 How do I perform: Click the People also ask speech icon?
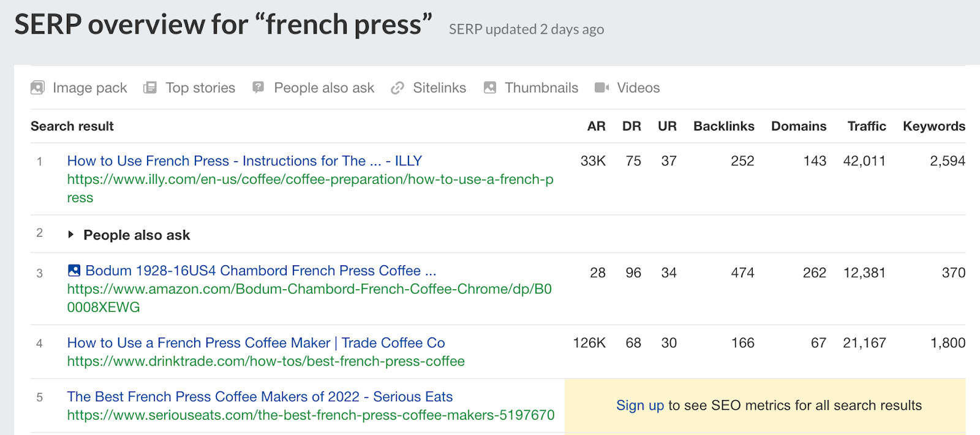click(x=258, y=88)
